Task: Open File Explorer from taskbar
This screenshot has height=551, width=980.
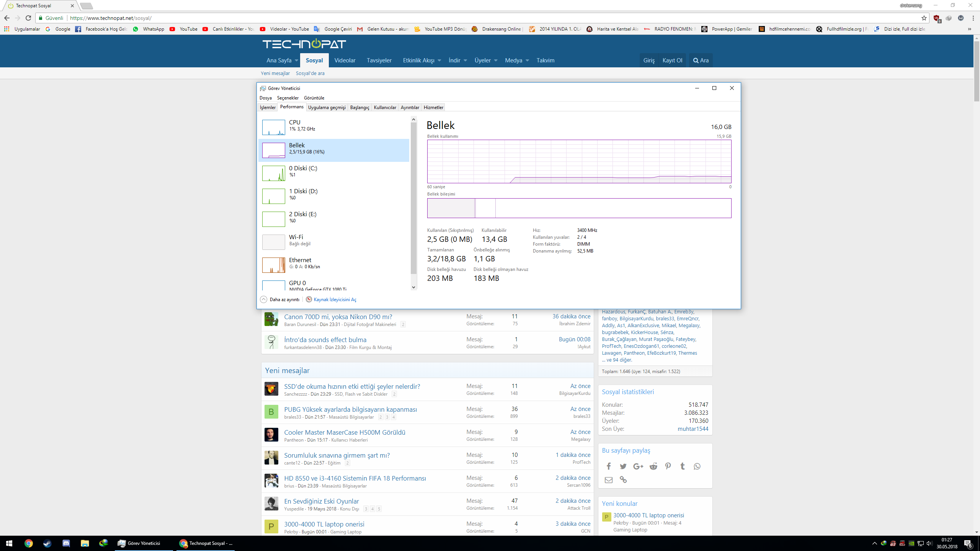Action: pyautogui.click(x=85, y=543)
